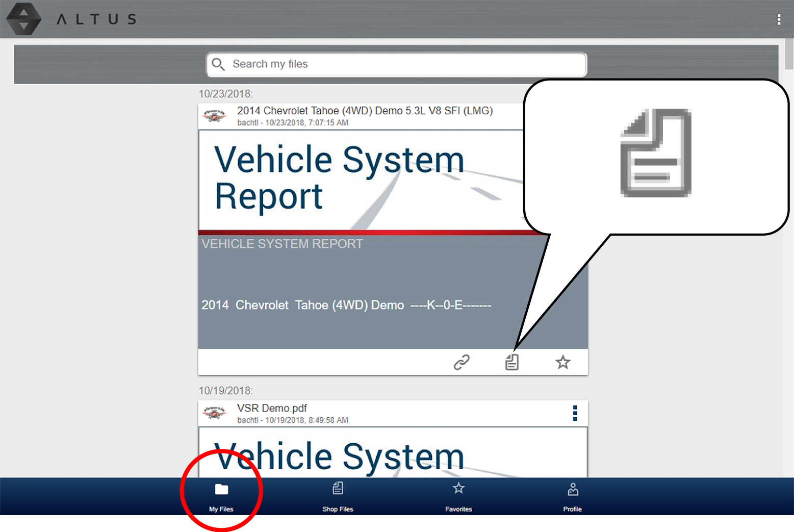Click the shop logo on Tahoe report card
Viewport: 794px width, 532px height.
tap(214, 116)
